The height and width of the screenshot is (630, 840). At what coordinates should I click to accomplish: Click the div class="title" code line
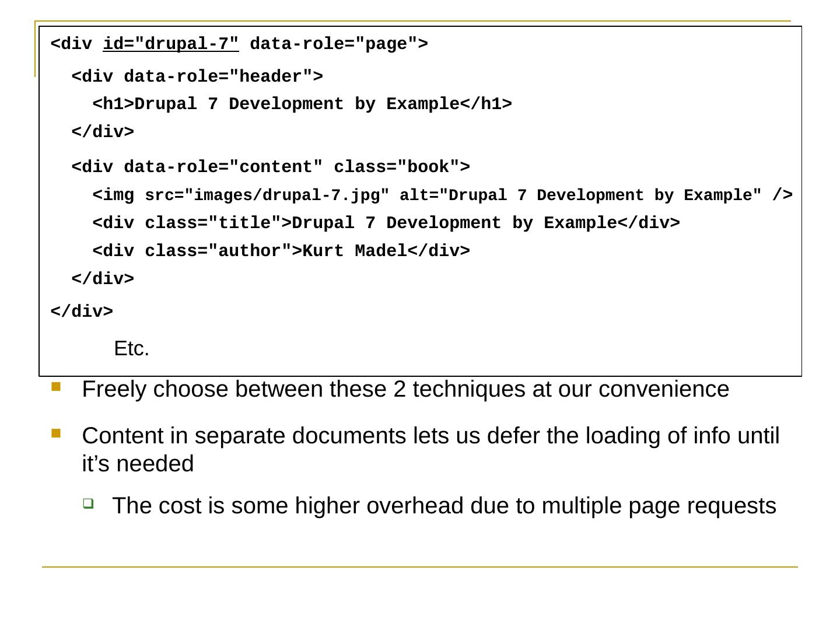[x=386, y=223]
